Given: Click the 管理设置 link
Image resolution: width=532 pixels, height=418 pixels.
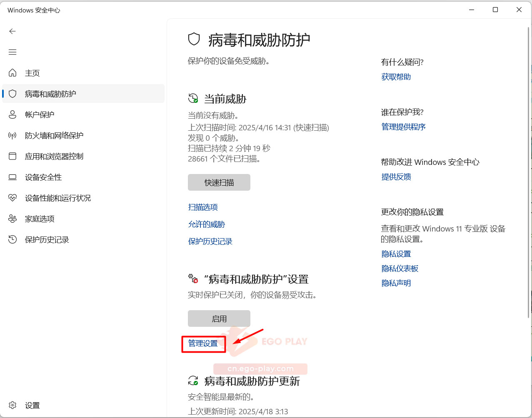Looking at the screenshot, I should (x=203, y=343).
